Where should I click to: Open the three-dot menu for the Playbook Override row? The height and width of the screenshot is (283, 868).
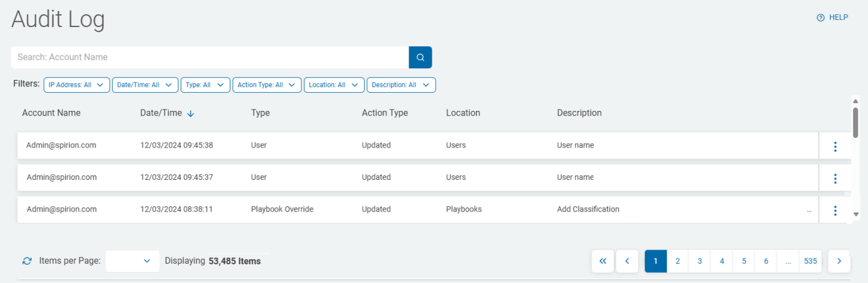click(x=835, y=210)
